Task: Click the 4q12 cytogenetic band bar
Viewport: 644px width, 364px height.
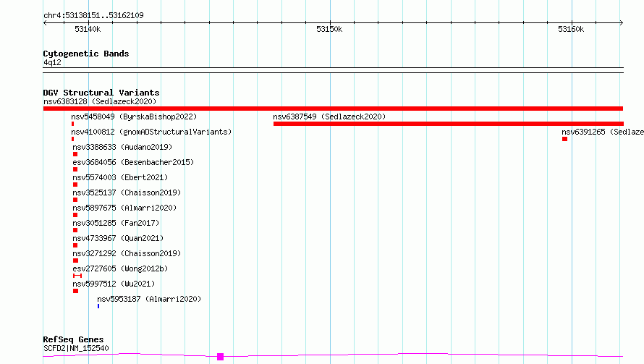Action: [333, 70]
